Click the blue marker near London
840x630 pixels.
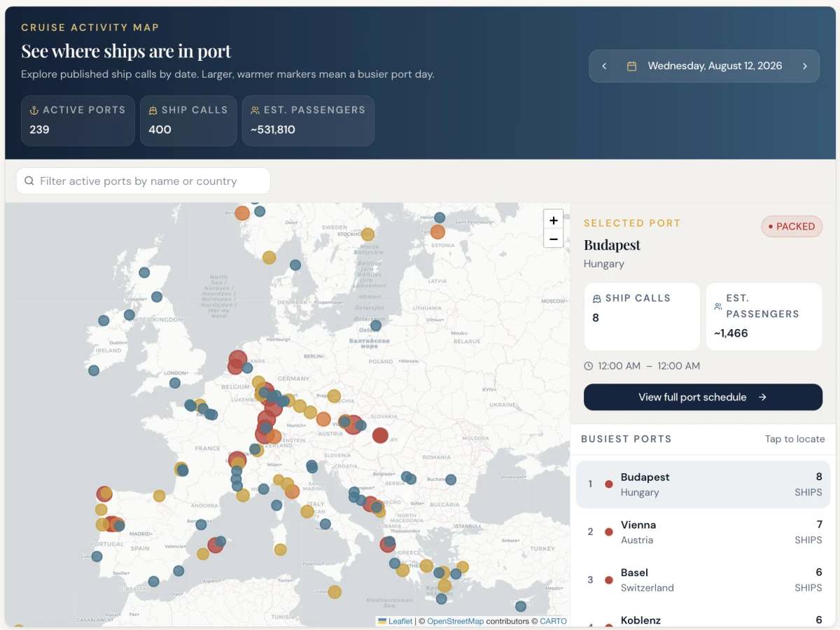tap(175, 383)
